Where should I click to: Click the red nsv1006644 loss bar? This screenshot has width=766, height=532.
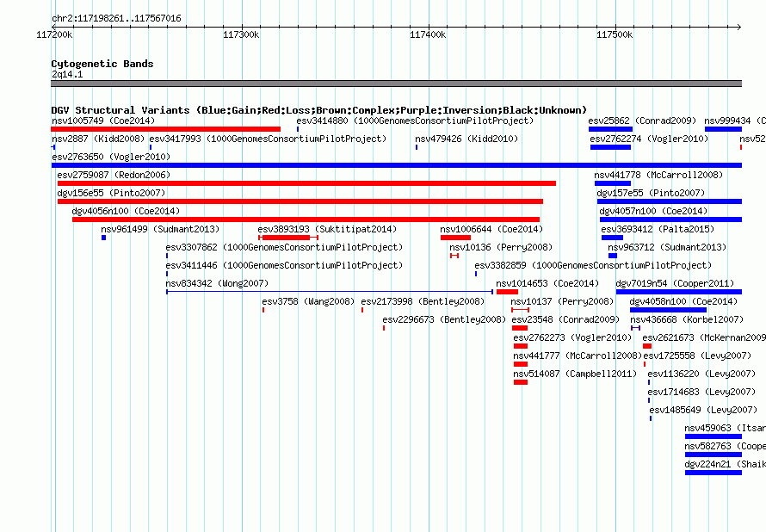[456, 238]
